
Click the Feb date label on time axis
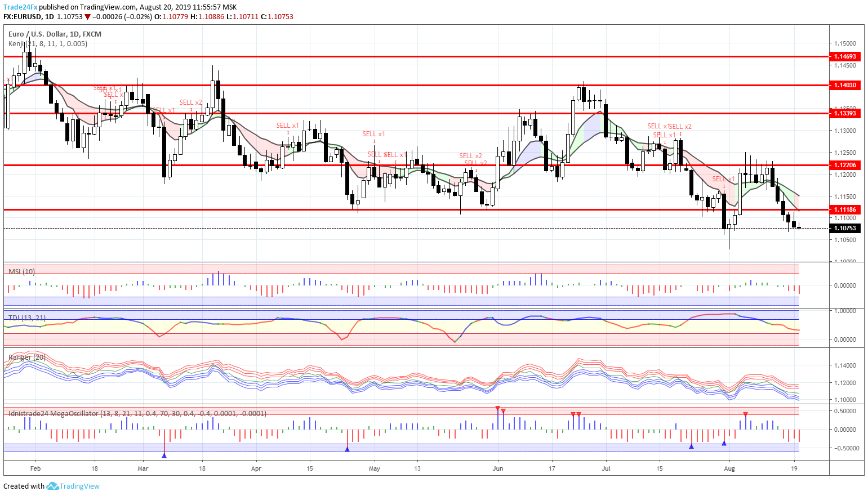click(35, 468)
